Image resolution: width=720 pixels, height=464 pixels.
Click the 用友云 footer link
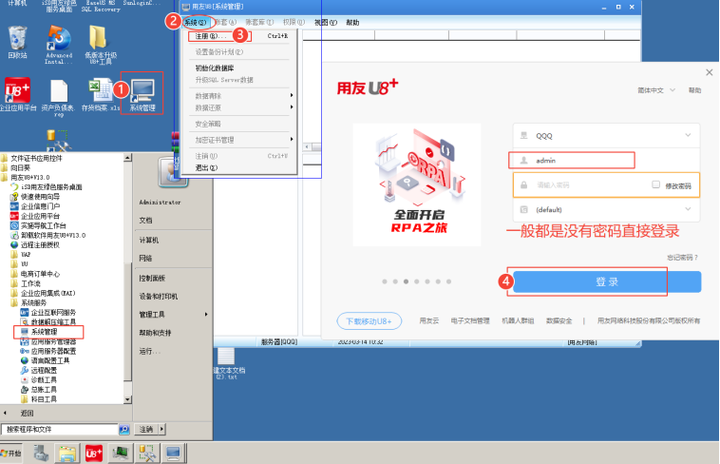[x=429, y=321]
